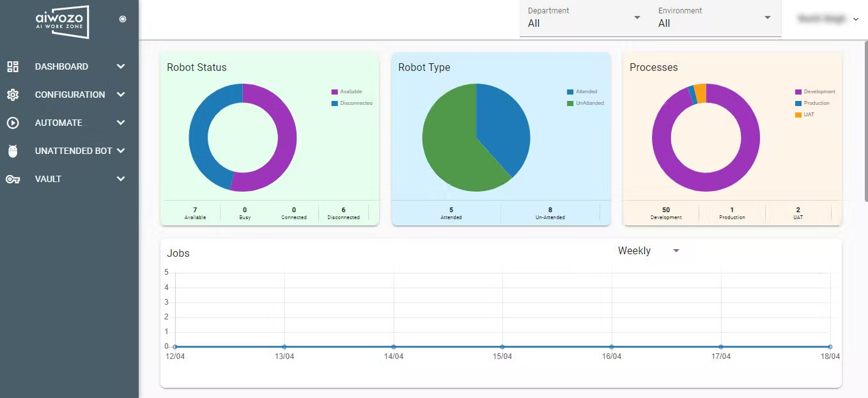Screen dimensions: 868x398
Task: Click the Dashboard grid icon in sidebar
Action: (13, 66)
